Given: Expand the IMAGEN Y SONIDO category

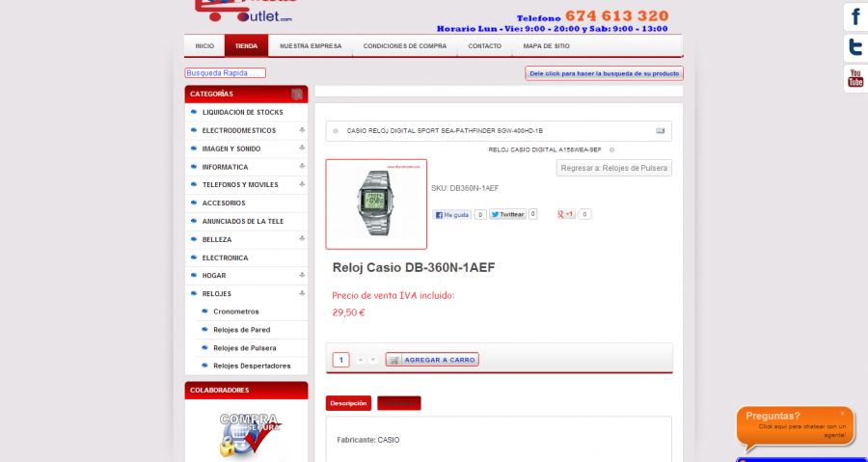Looking at the screenshot, I should [x=302, y=149].
